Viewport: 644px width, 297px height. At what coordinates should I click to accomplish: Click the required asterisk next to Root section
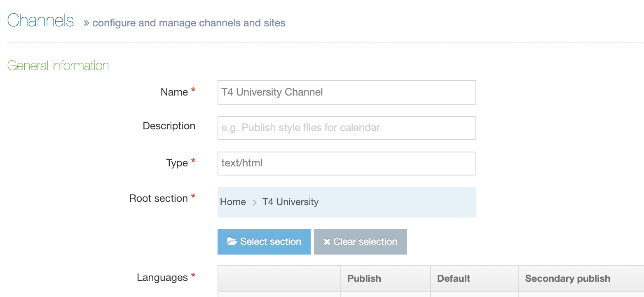193,198
